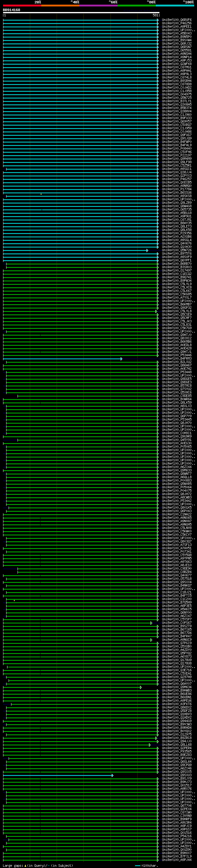Select the UniRef100_A9PJ44 label
The image size is (197, 868).
177,860
